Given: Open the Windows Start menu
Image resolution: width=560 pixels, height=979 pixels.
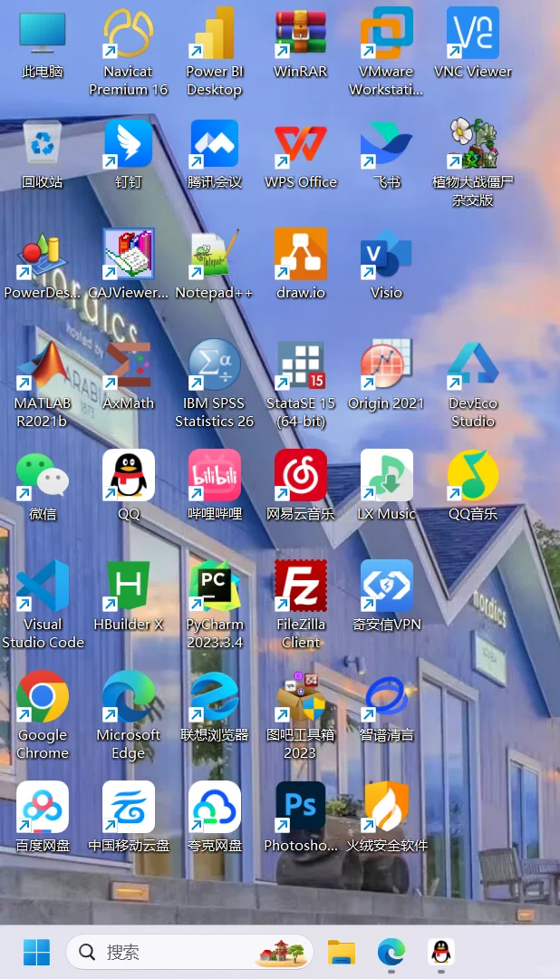Looking at the screenshot, I should click(37, 952).
